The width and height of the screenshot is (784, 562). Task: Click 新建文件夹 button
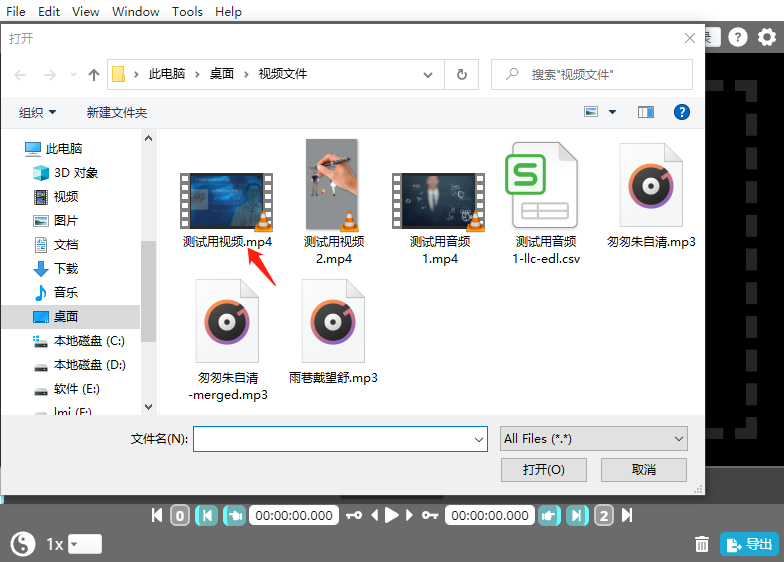(x=116, y=112)
